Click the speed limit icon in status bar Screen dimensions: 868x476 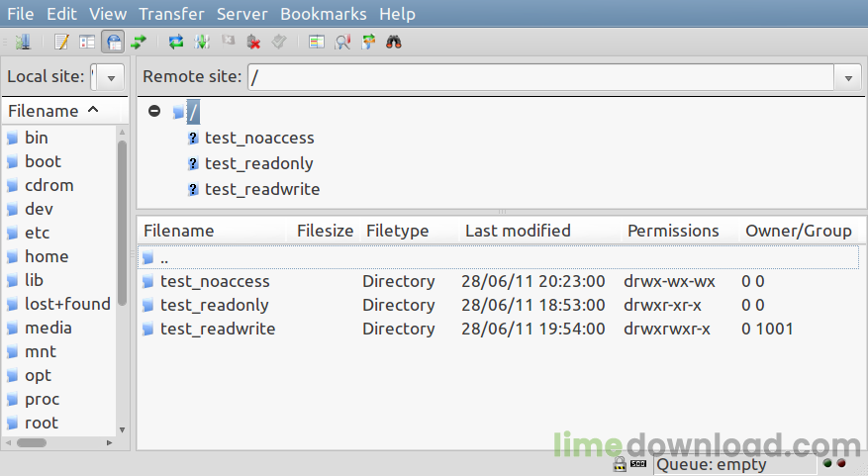pos(638,464)
